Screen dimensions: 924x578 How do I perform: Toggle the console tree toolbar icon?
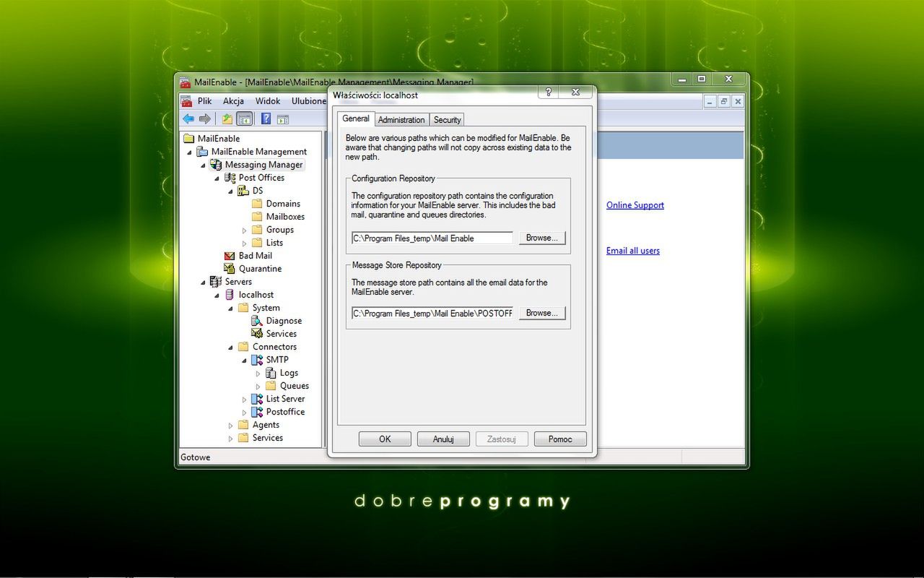click(x=245, y=119)
